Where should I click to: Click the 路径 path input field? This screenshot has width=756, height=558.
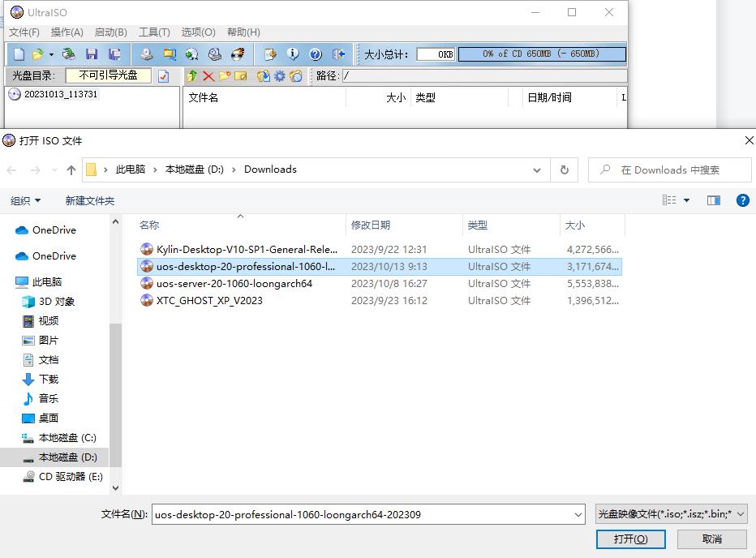(x=484, y=75)
